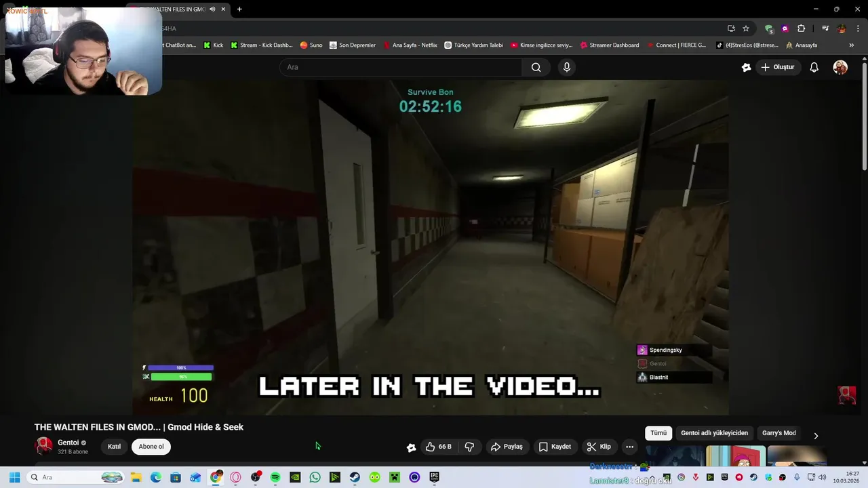
Task: Open the Kimse ingilizce seviy... bookmark
Action: (542, 45)
